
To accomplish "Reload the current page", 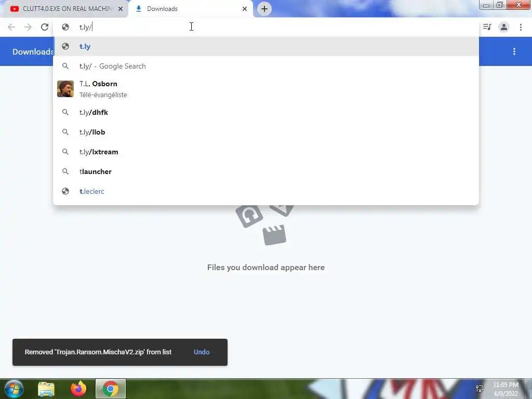I will click(45, 27).
